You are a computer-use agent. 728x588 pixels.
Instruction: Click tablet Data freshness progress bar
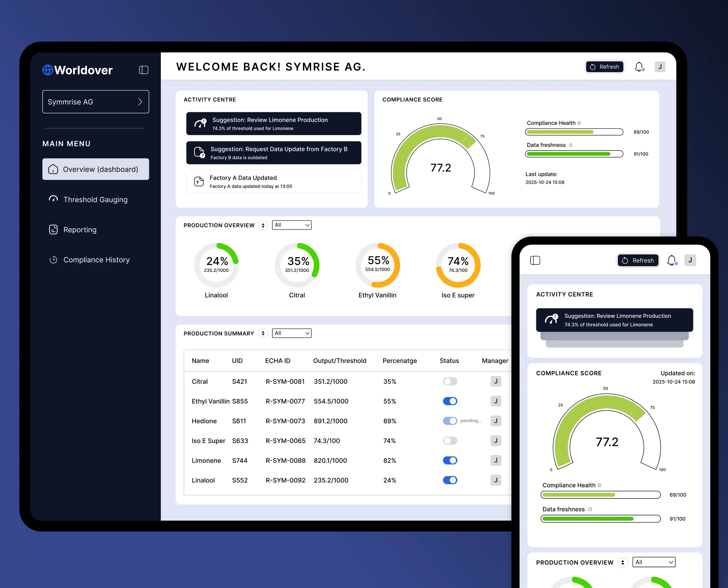click(574, 154)
